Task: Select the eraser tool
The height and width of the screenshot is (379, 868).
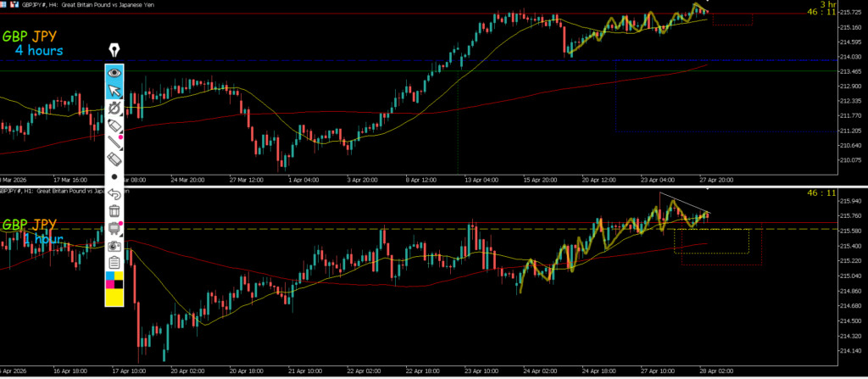Action: (114, 159)
